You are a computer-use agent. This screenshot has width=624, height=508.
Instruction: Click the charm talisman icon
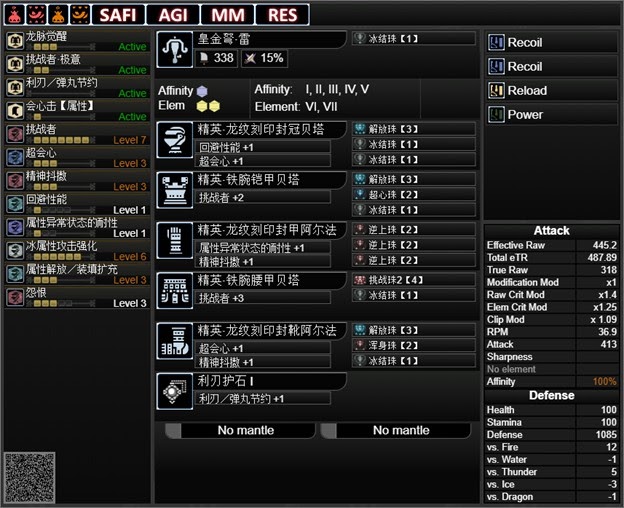point(175,391)
